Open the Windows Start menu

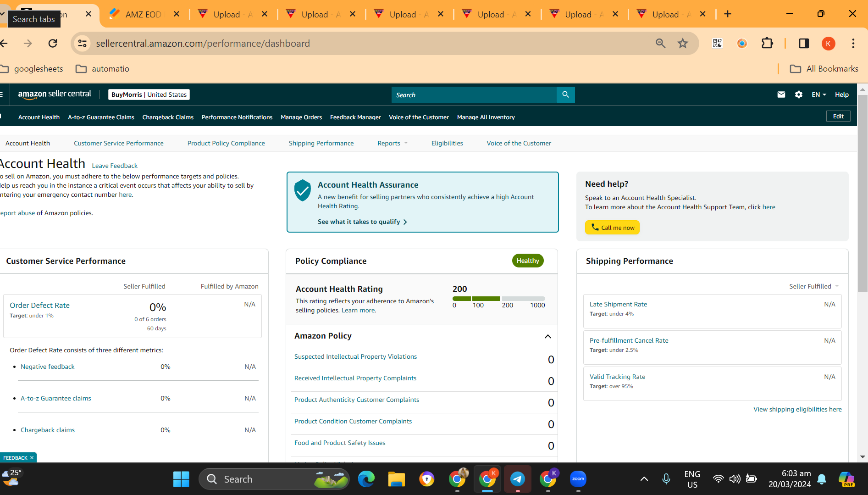click(x=181, y=479)
